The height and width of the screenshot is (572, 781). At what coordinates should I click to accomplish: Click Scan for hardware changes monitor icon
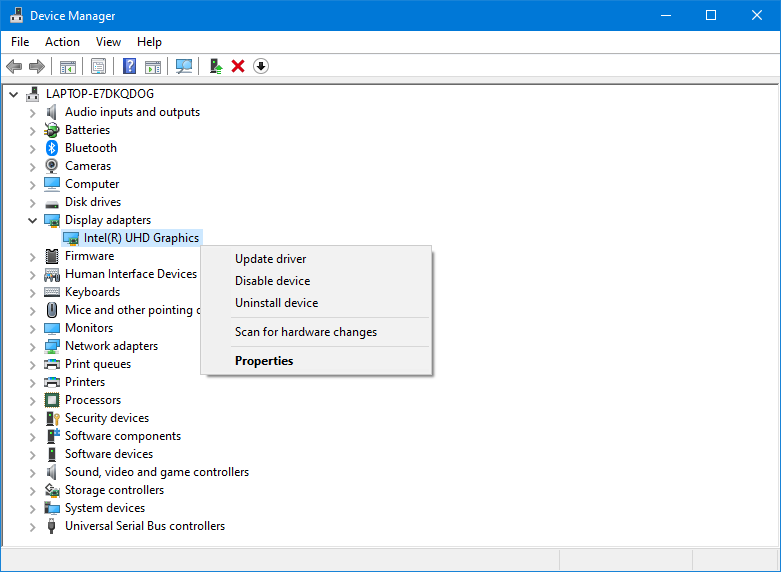184,66
